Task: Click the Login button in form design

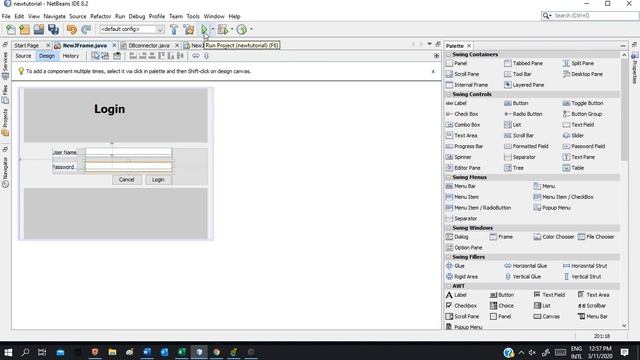Action: pyautogui.click(x=158, y=180)
